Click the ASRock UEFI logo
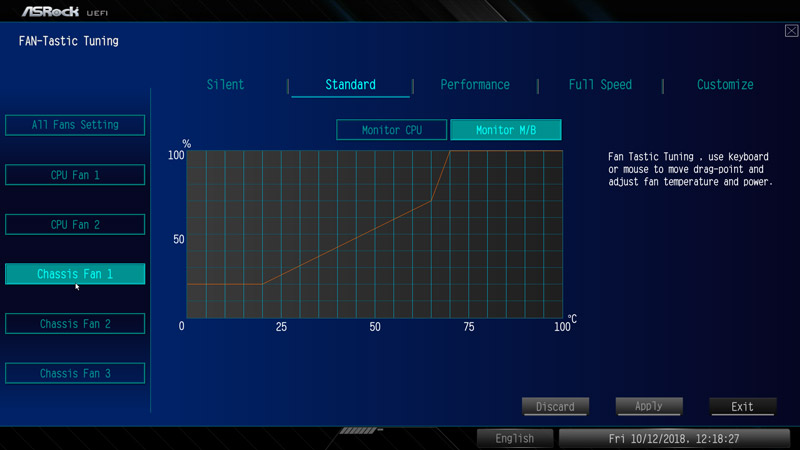Screen dimensions: 800x450 (x=64, y=11)
